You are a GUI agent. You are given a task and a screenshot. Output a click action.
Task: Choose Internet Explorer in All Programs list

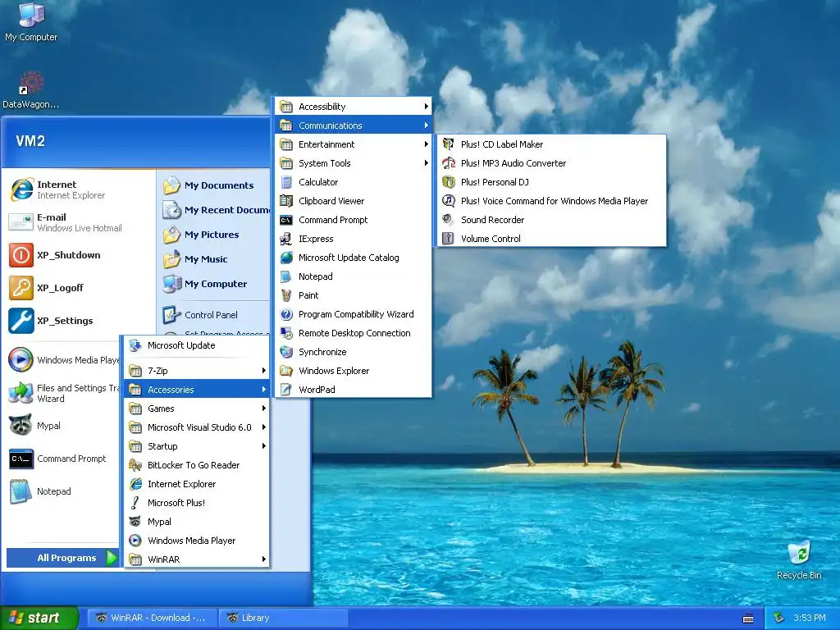197,484
